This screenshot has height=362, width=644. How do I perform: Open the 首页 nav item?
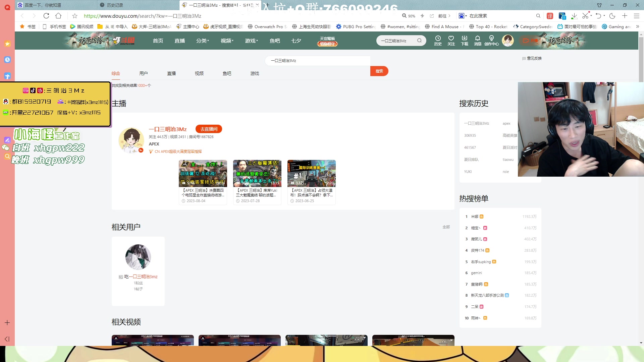pyautogui.click(x=158, y=41)
